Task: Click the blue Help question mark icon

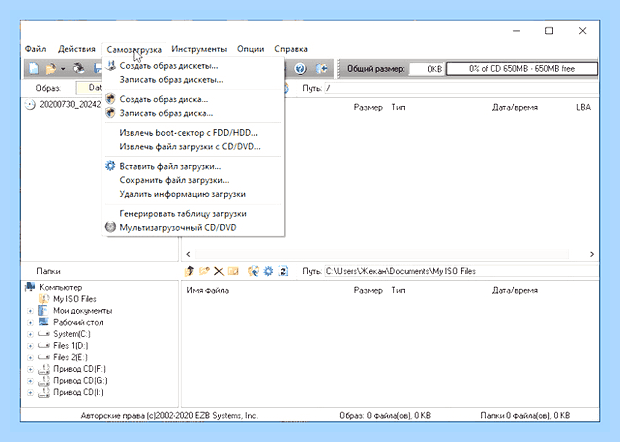Action: pos(301,69)
